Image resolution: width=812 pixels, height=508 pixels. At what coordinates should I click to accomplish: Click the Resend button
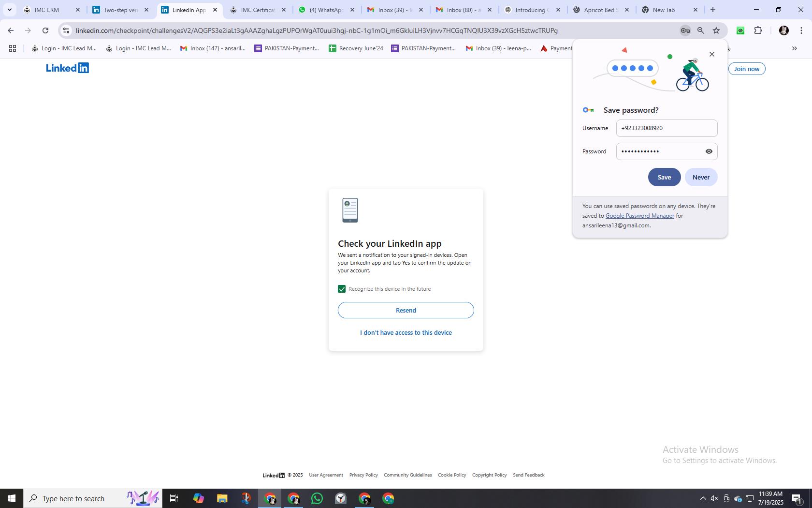click(x=406, y=310)
